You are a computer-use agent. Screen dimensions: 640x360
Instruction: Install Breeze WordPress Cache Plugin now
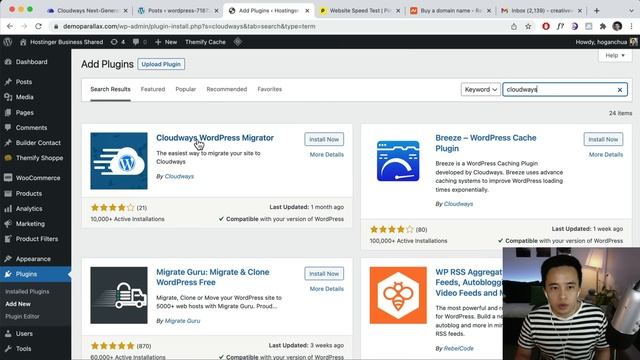pyautogui.click(x=603, y=139)
